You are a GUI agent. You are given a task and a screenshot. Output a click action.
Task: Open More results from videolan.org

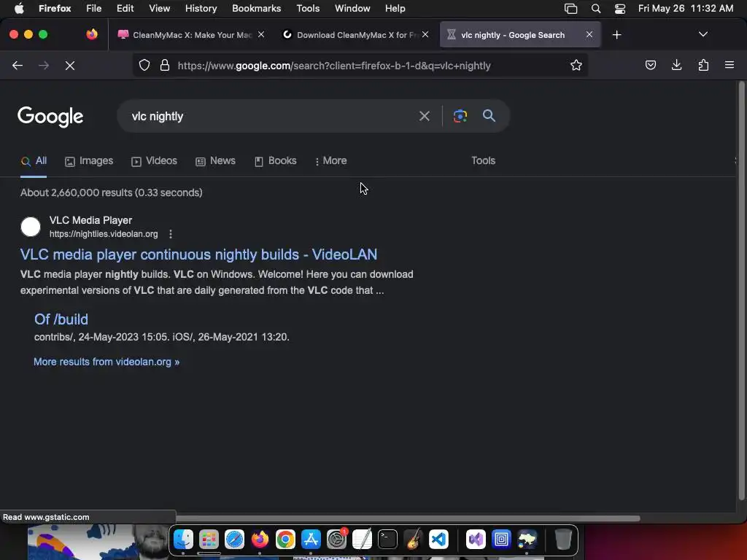[107, 362]
